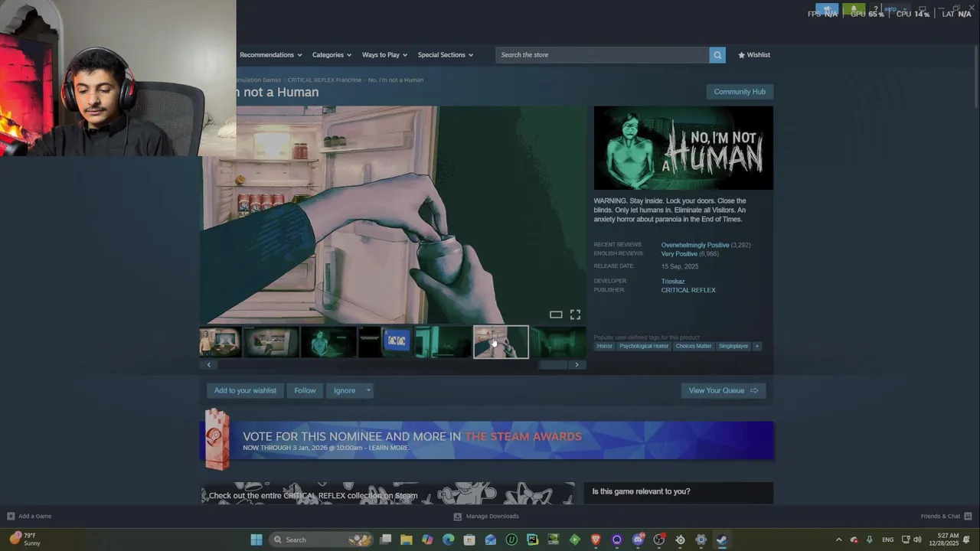
Task: Click the Choices Matter tag
Action: (694, 346)
